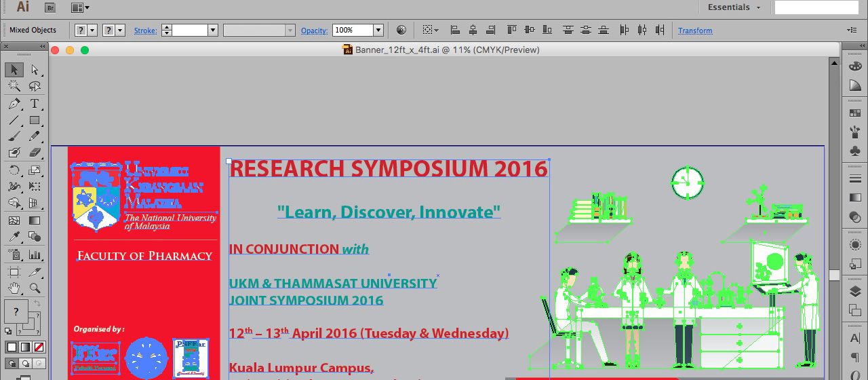Choose the Zoom tool

pyautogui.click(x=35, y=288)
